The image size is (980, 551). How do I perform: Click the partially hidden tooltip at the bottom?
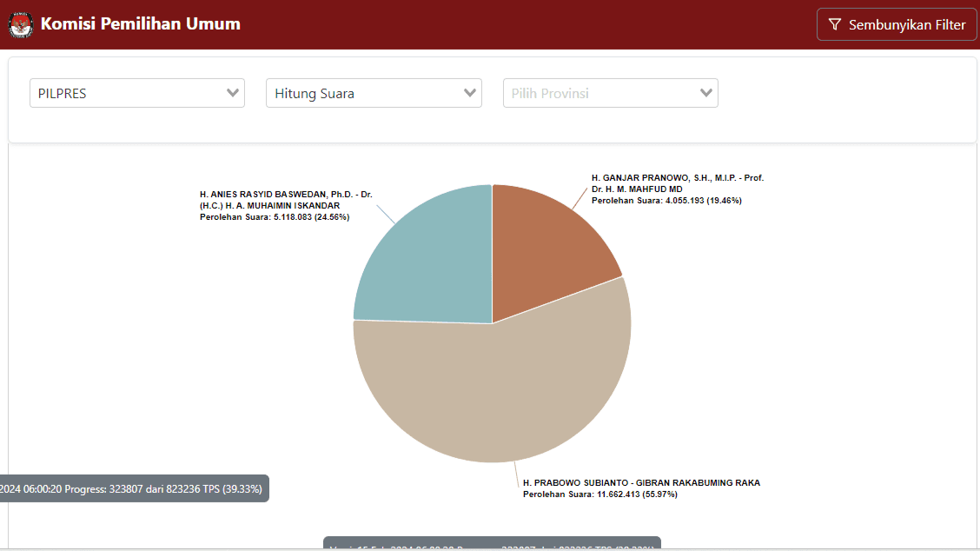[x=492, y=544]
